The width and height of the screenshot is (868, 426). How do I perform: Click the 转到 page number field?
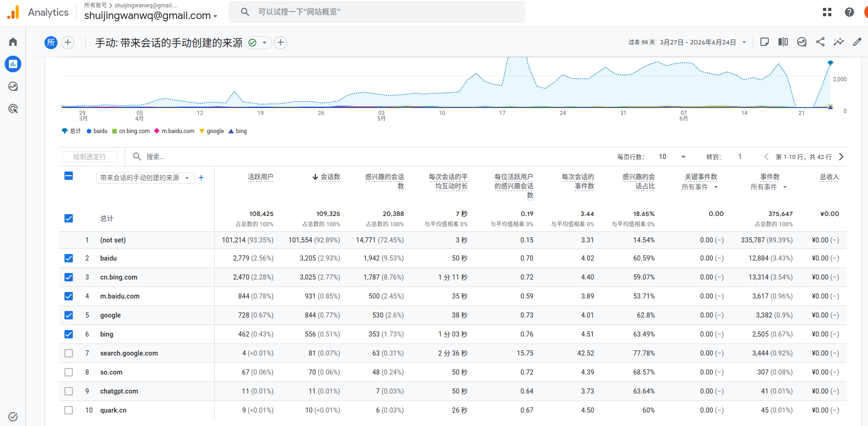pyautogui.click(x=740, y=157)
